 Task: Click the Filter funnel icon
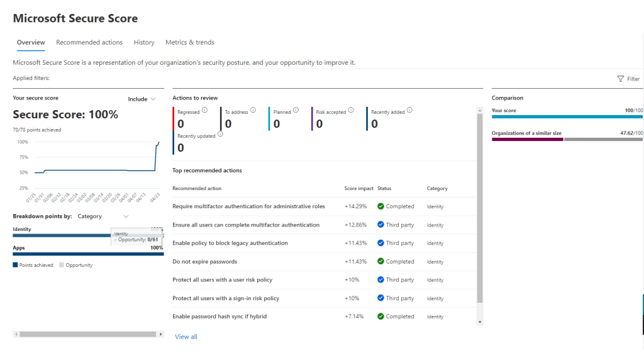click(621, 79)
